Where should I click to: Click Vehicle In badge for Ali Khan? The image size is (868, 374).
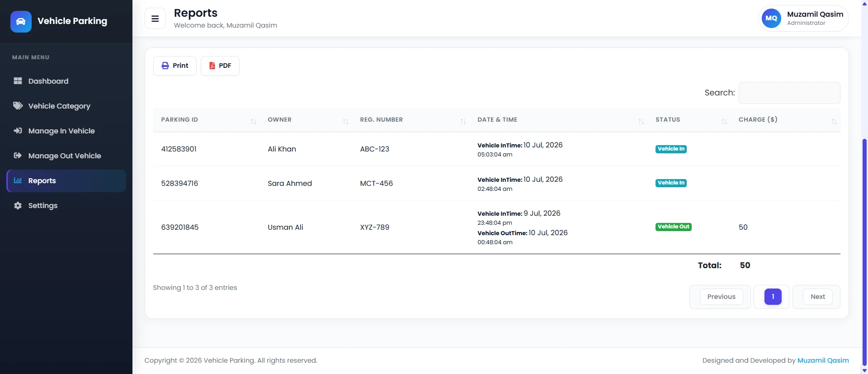click(671, 149)
